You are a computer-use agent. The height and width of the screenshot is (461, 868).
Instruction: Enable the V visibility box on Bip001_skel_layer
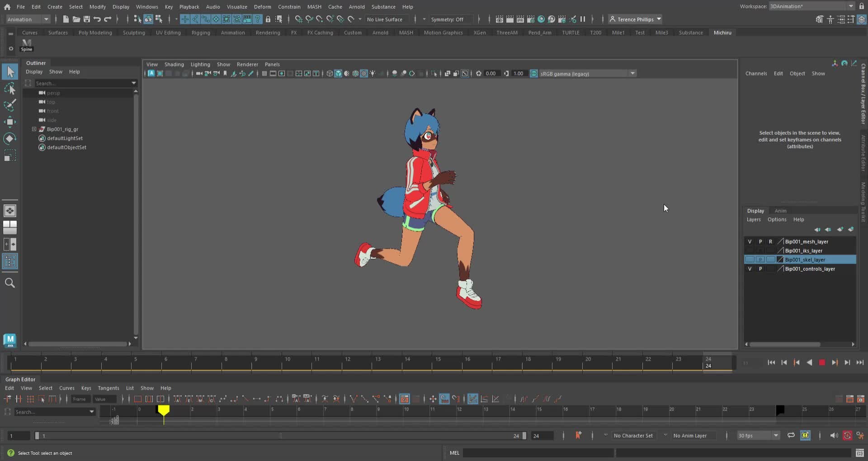tap(750, 259)
